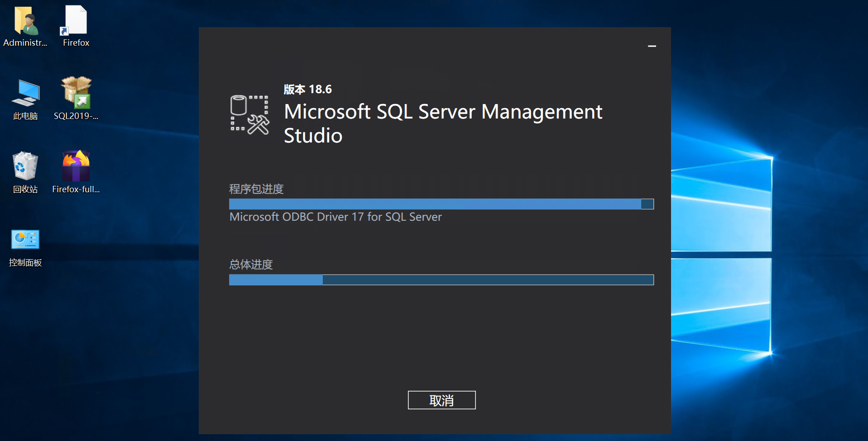Select the SQL2019 installer package icon
The height and width of the screenshot is (441, 868).
(x=76, y=93)
